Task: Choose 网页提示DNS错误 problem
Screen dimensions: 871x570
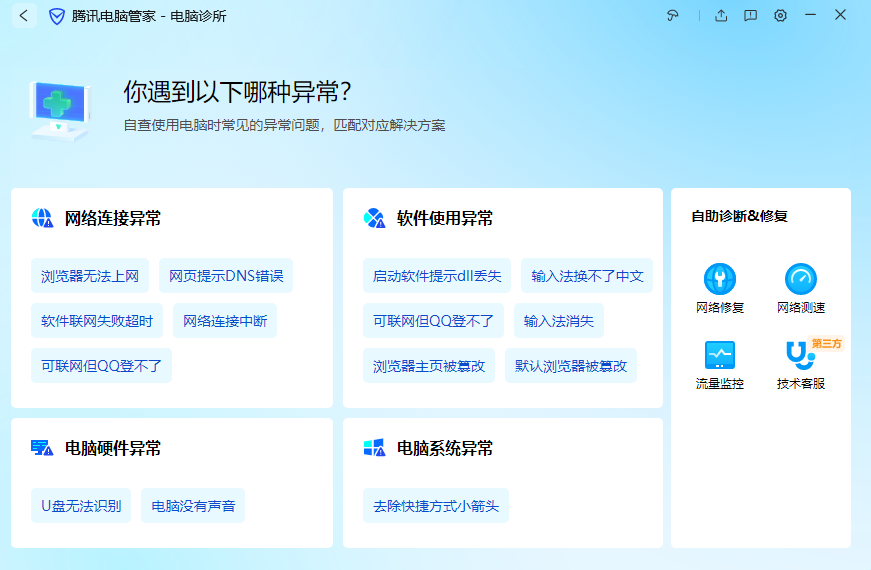Action: coord(226,276)
